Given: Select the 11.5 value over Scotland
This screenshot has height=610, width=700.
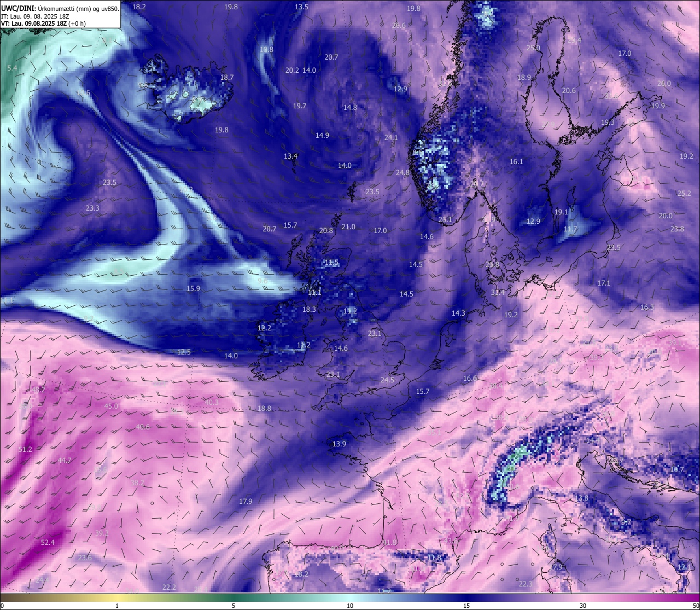Looking at the screenshot, I should click(x=331, y=263).
